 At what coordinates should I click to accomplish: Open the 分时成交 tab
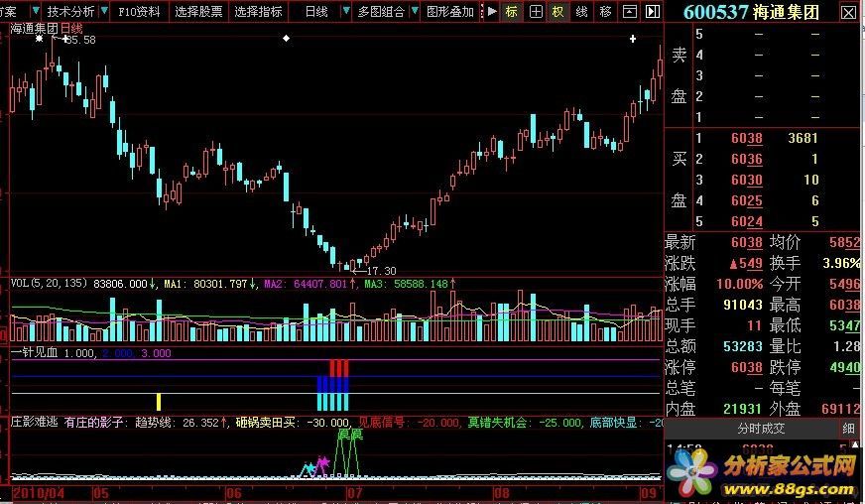[761, 429]
